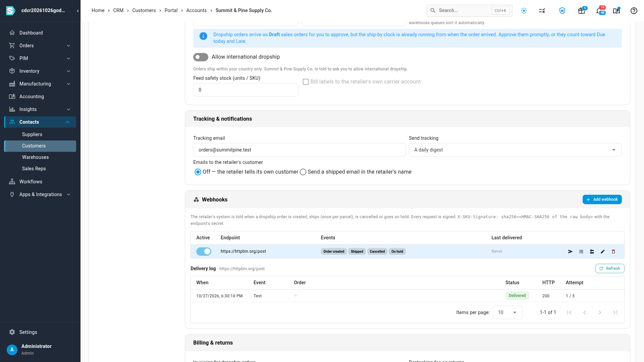Enable the Allow international dropship switch
The image size is (644, 362).
pyautogui.click(x=201, y=57)
